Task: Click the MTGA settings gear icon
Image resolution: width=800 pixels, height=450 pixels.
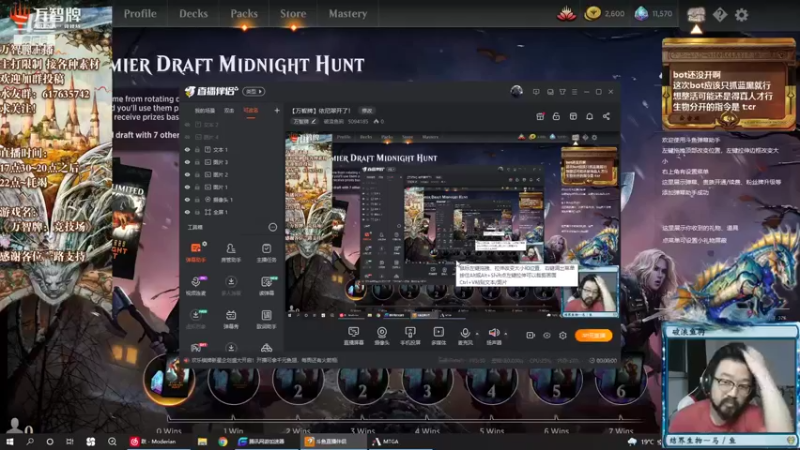Action: click(x=741, y=15)
